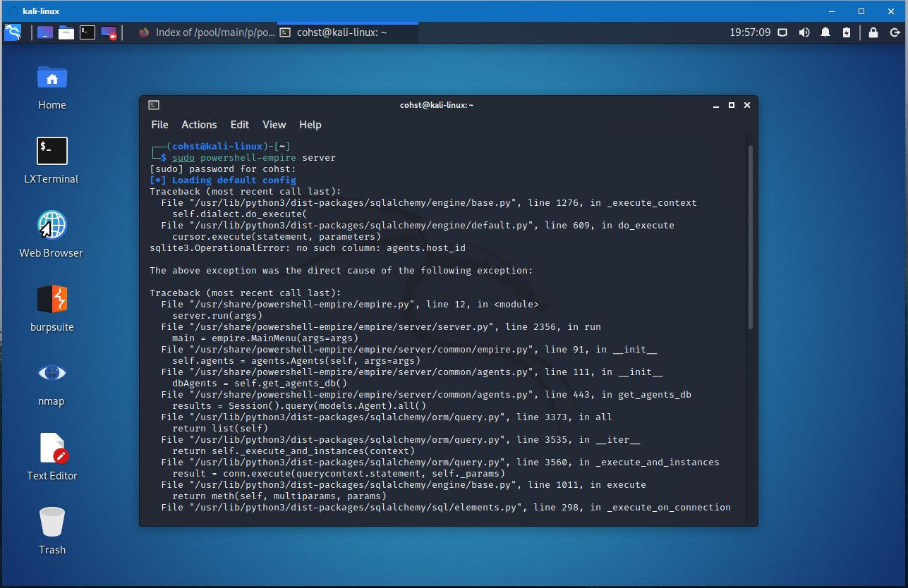This screenshot has height=588, width=908.
Task: Click the "[*] Loading default config" line
Action: click(223, 180)
